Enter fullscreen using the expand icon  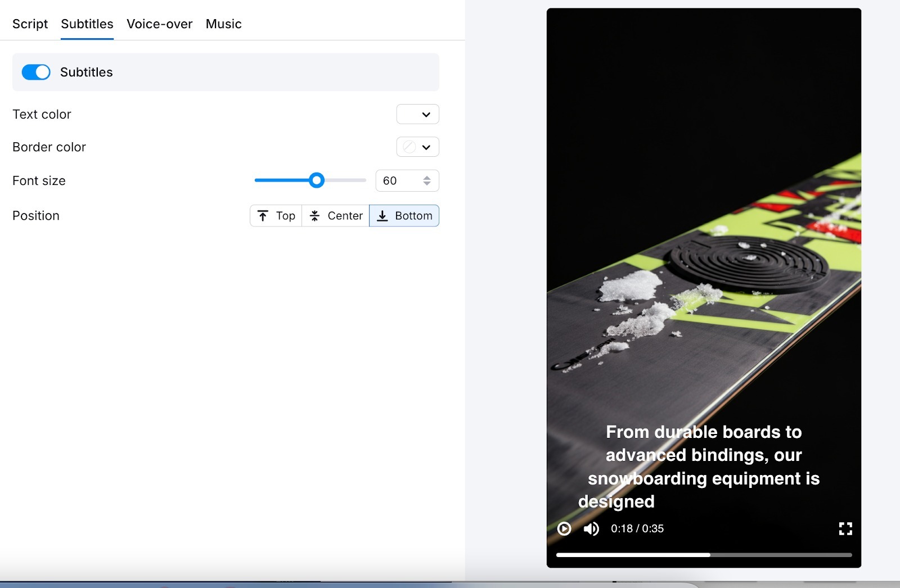845,528
